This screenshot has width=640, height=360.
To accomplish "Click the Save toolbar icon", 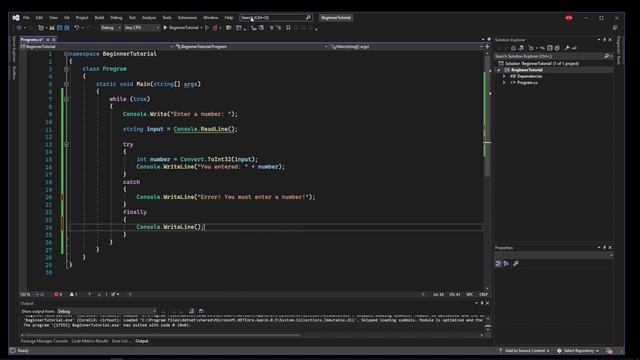I will [60, 28].
